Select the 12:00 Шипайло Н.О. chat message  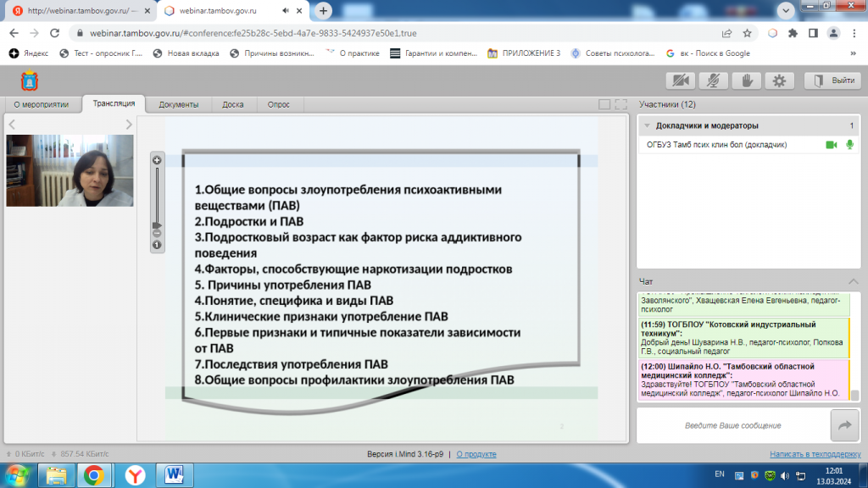coord(743,380)
